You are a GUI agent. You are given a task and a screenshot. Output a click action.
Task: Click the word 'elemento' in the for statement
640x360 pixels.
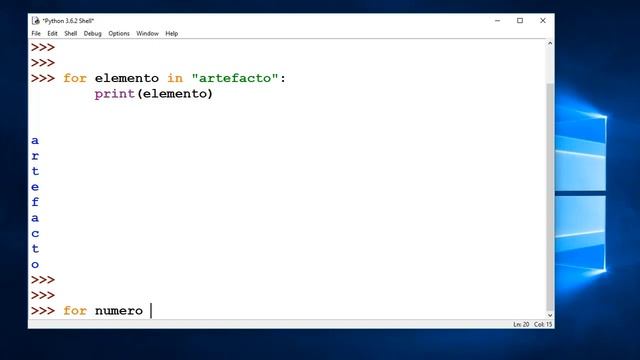[127, 78]
